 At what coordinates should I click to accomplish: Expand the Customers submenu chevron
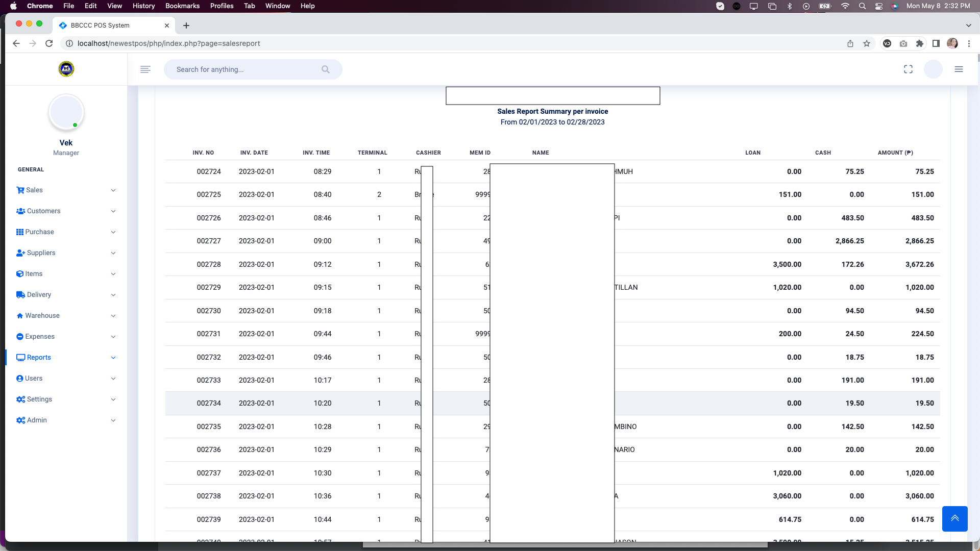click(113, 211)
